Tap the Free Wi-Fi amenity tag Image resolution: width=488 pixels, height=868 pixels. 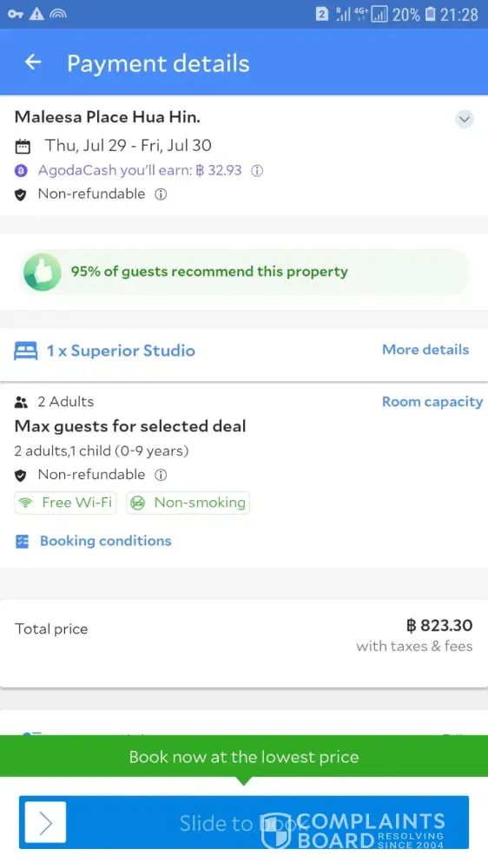[65, 503]
